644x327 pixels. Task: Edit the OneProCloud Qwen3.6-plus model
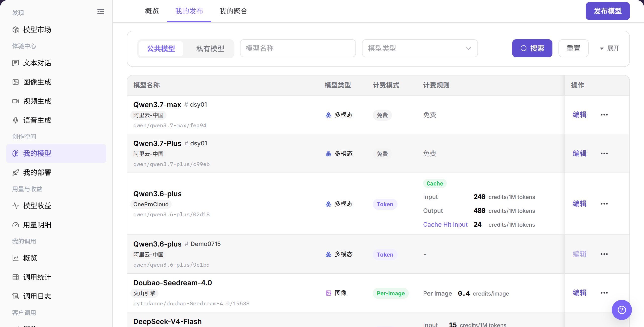tap(580, 204)
